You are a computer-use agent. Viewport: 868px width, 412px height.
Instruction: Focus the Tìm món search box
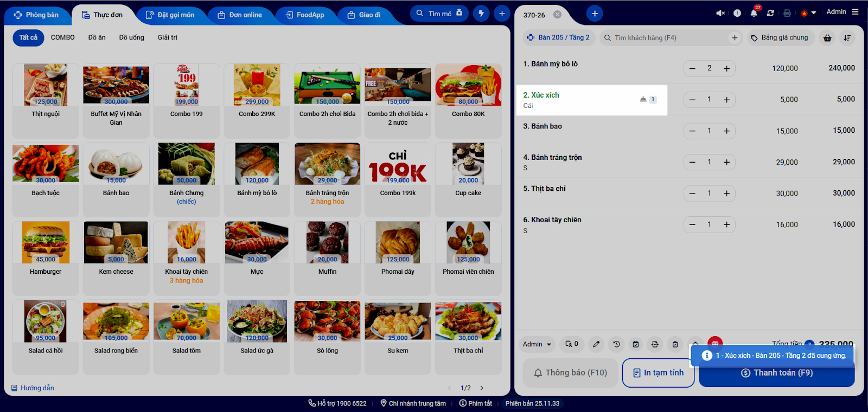(x=439, y=14)
